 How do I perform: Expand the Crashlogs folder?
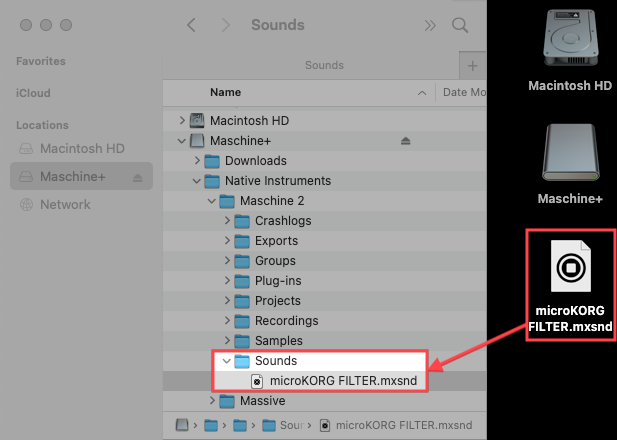(227, 220)
